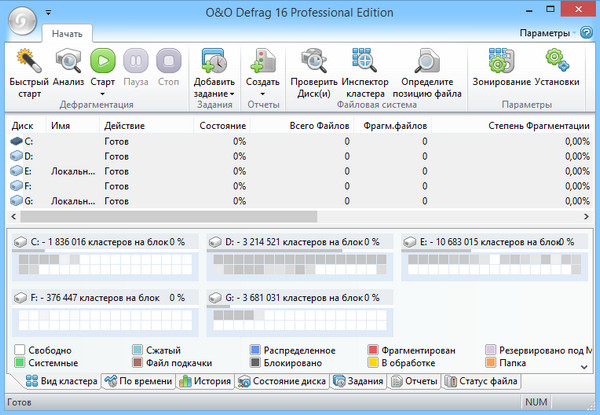This screenshot has width=600, height=415.
Task: Open Инспектор кластера
Action: pos(364,60)
